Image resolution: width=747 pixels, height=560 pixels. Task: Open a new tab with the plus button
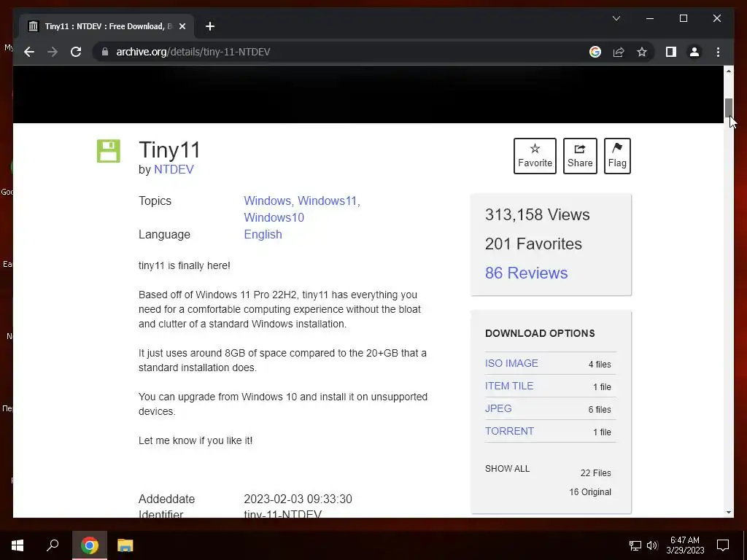tap(209, 27)
